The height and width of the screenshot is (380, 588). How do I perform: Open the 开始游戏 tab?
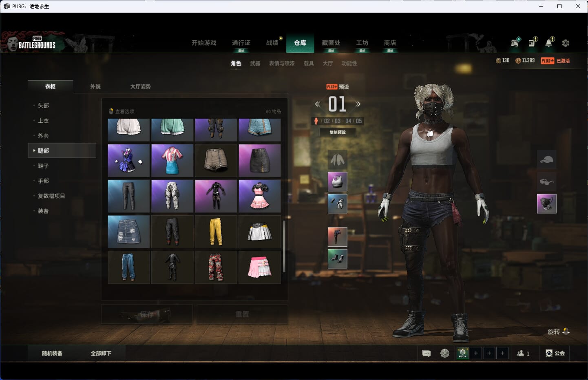pyautogui.click(x=204, y=43)
